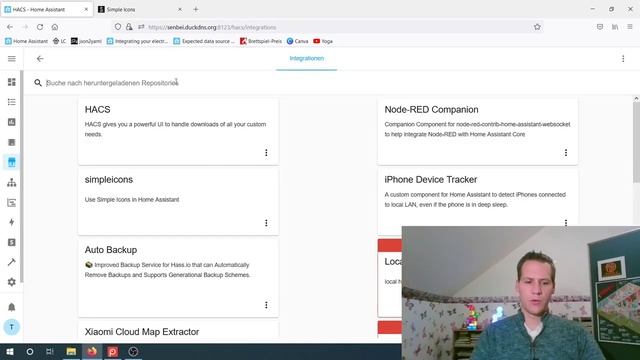Open the Canva bookmark
640x360 pixels.
tap(298, 41)
